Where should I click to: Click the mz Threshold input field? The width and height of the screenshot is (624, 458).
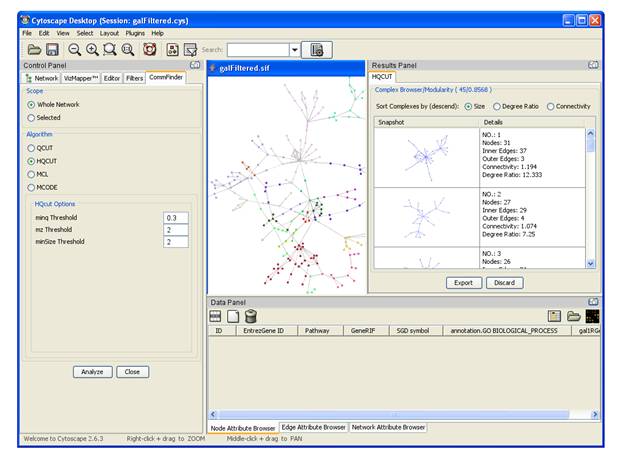[x=176, y=230]
